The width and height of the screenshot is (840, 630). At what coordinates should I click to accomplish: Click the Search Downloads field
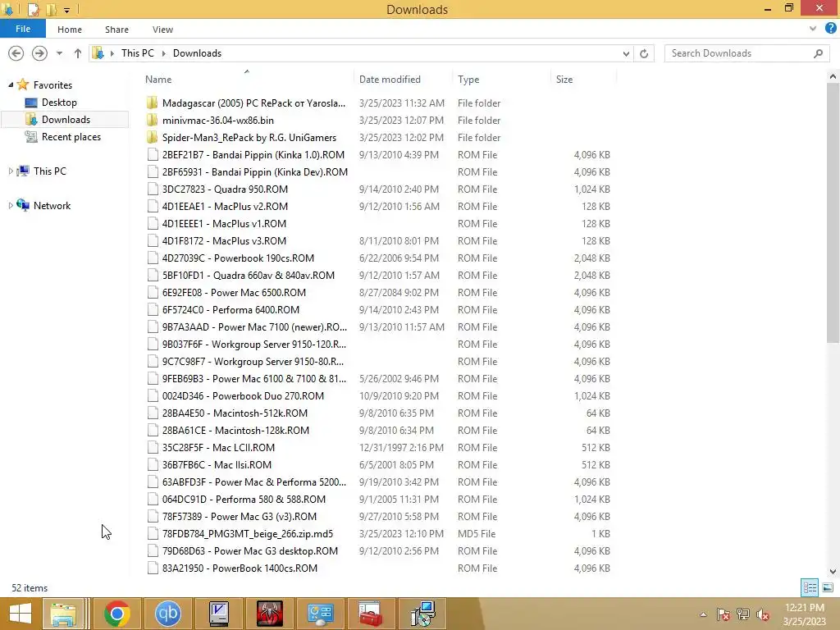pos(746,53)
